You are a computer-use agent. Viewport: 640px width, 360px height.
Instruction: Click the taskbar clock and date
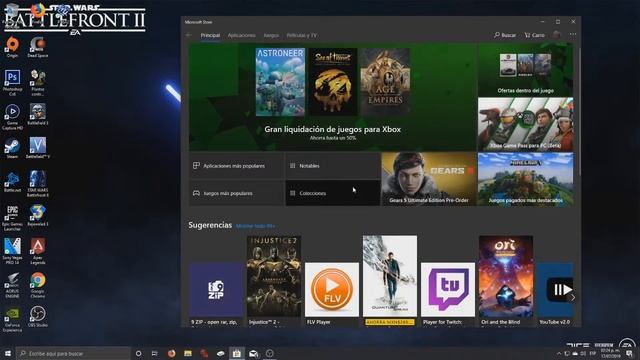611,353
